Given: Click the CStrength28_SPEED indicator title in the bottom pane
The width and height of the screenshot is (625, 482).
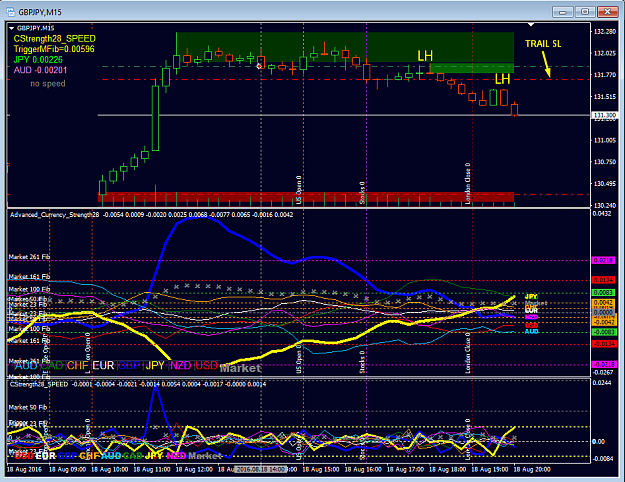Looking at the screenshot, I should tap(39, 384).
